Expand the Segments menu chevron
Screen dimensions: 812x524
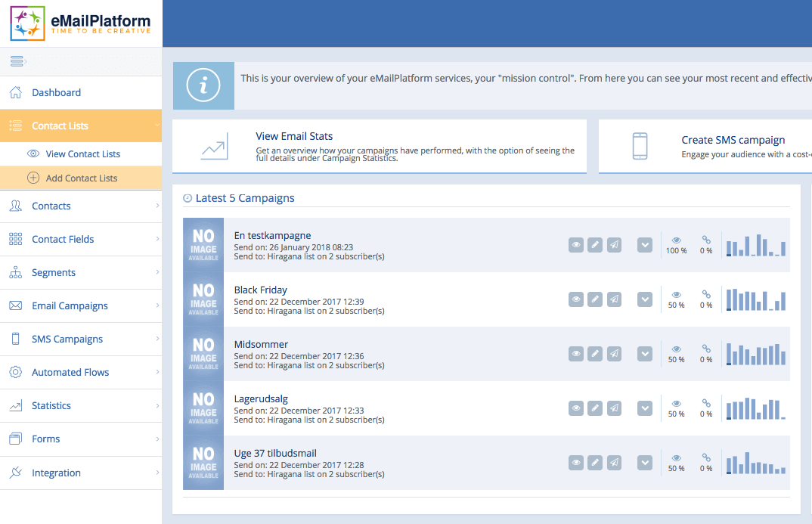157,272
